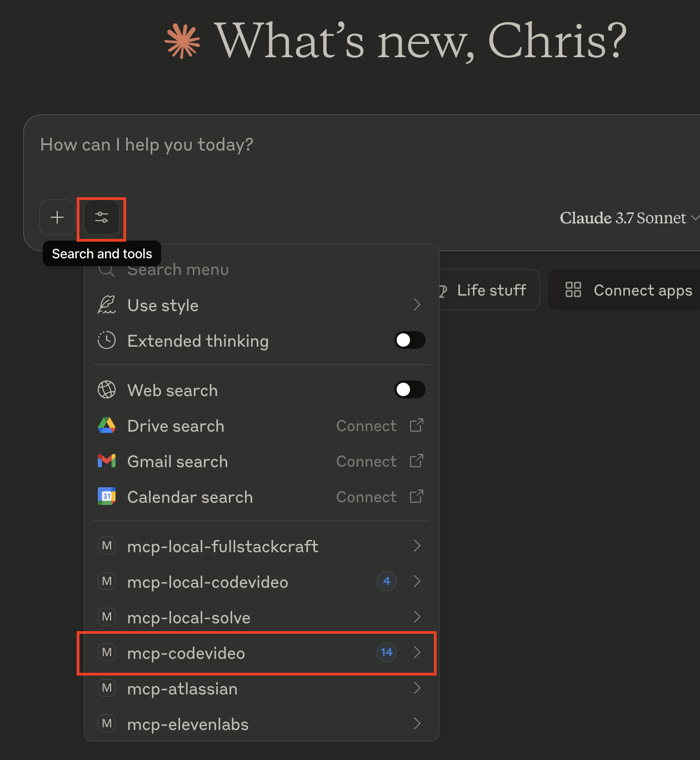This screenshot has height=760, width=700.
Task: Turn on Web search
Action: point(410,389)
